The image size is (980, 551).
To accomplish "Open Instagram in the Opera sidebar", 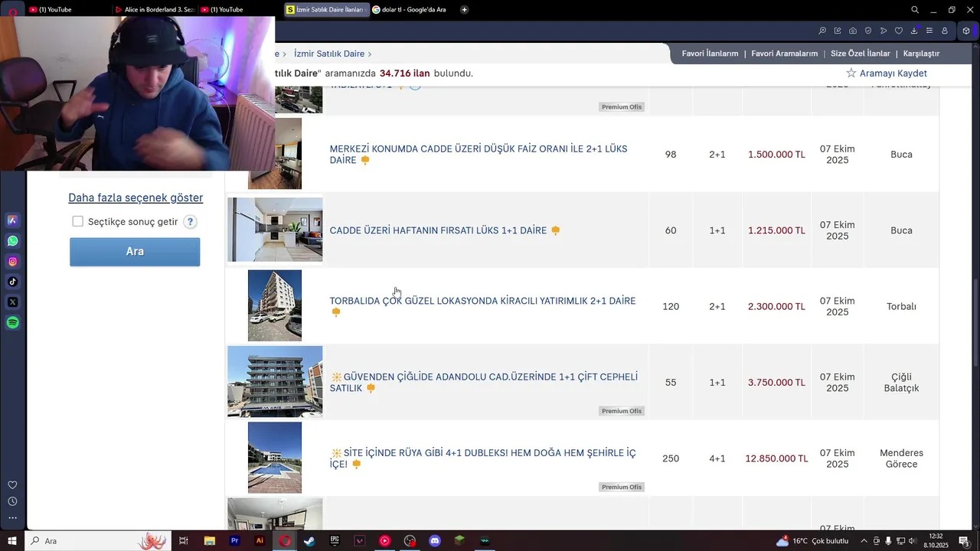I will (x=12, y=262).
